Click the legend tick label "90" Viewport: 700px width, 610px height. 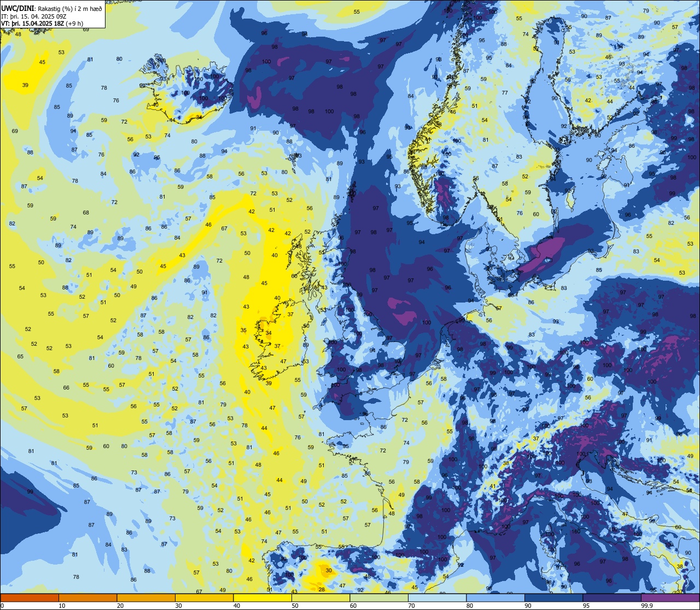(528, 606)
